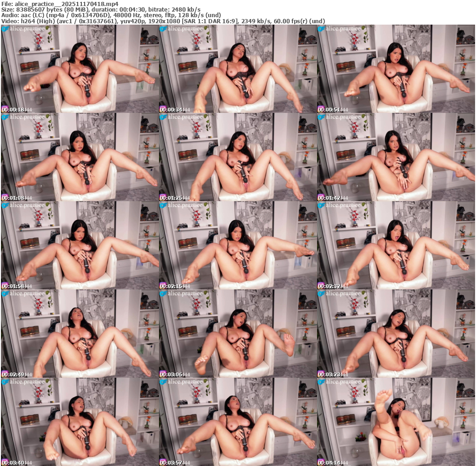This screenshot has height=466, width=476.
Task: Open the thumbnail at 00:00:51
Action: [x=396, y=69]
